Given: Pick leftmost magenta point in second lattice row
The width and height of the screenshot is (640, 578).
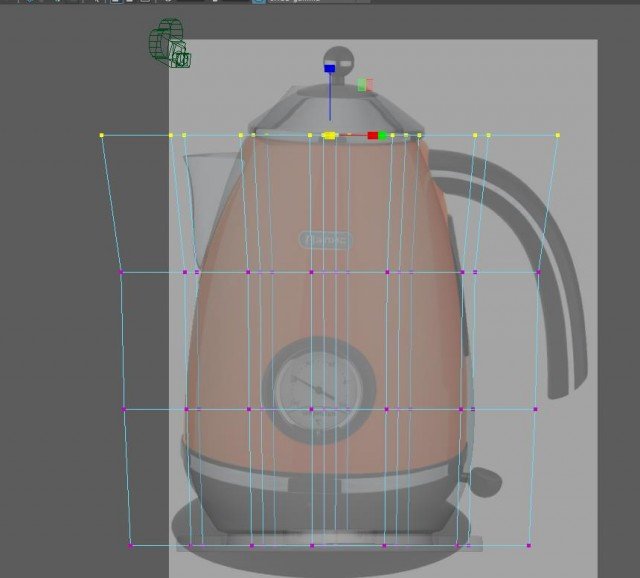Looking at the screenshot, I should 121,271.
